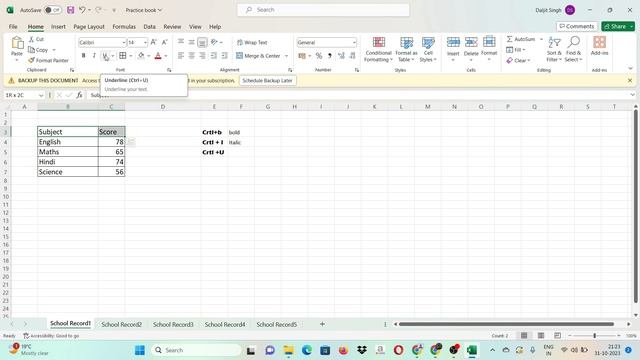Open Find & Select magnifier
Screen dimensions: 640x360
573,49
